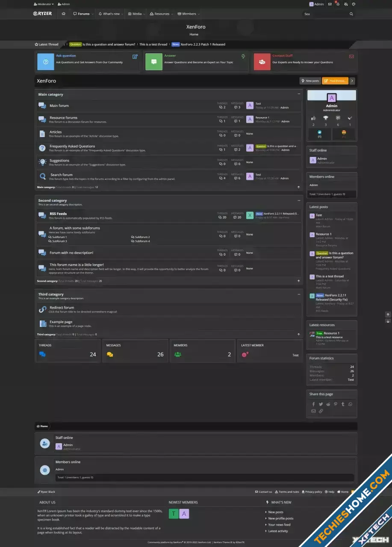The height and width of the screenshot is (547, 392).
Task: Share this page on Twitter
Action: 321,404
